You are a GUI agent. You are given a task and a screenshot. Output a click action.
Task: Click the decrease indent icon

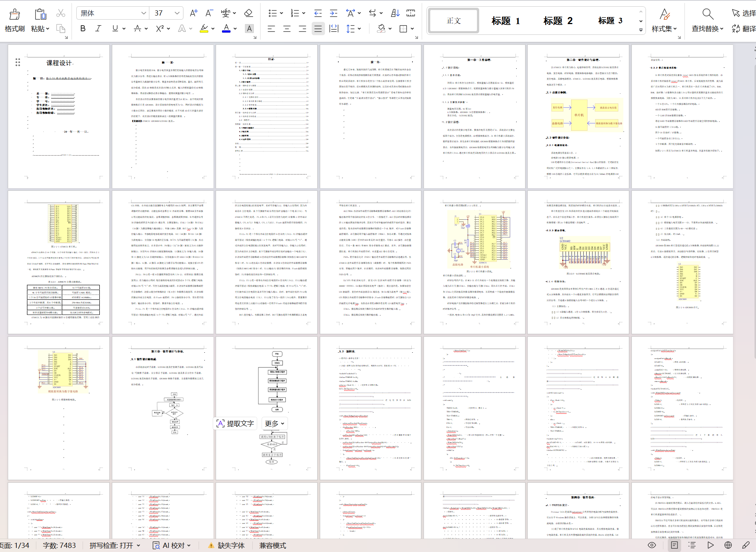[x=318, y=13]
